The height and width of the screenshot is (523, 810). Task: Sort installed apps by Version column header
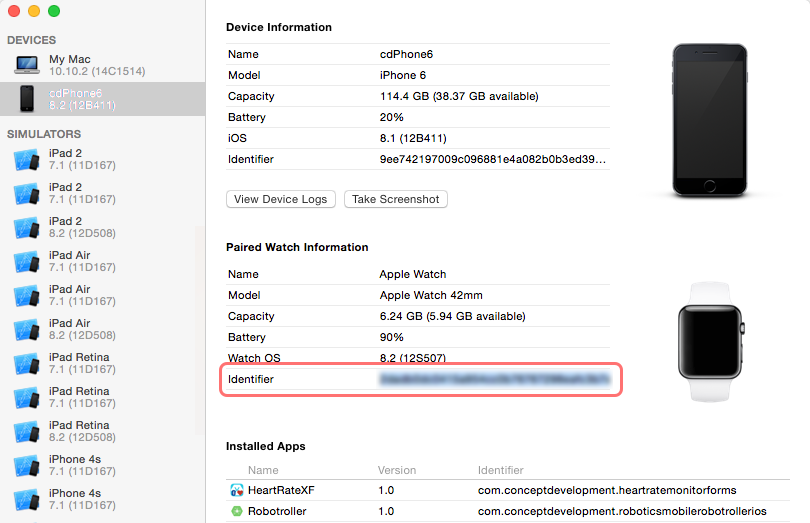coord(397,470)
